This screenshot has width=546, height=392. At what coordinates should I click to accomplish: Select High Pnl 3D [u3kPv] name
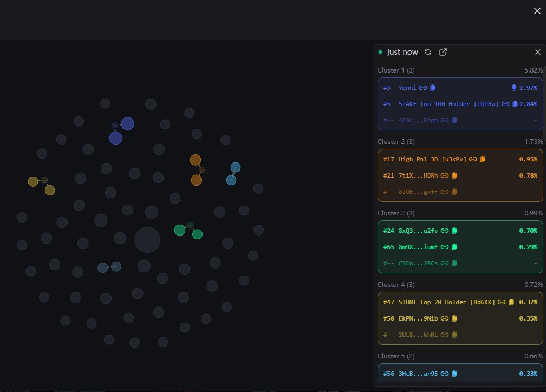pyautogui.click(x=432, y=159)
